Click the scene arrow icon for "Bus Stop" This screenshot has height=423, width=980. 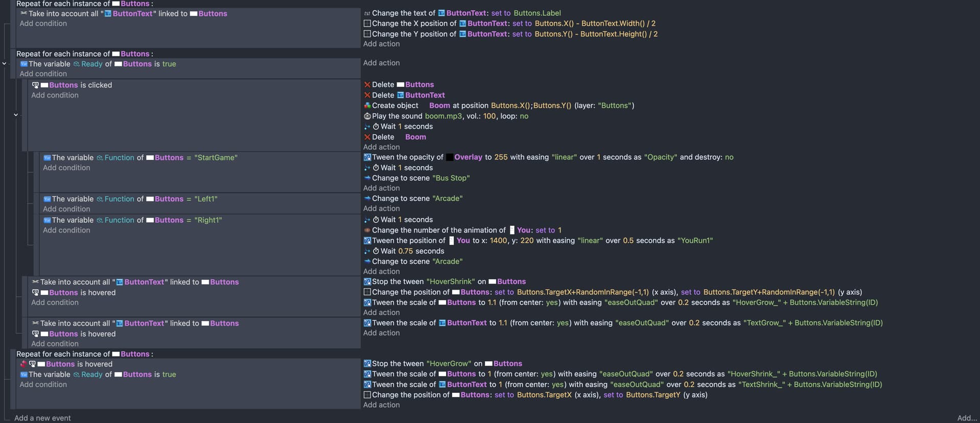367,178
